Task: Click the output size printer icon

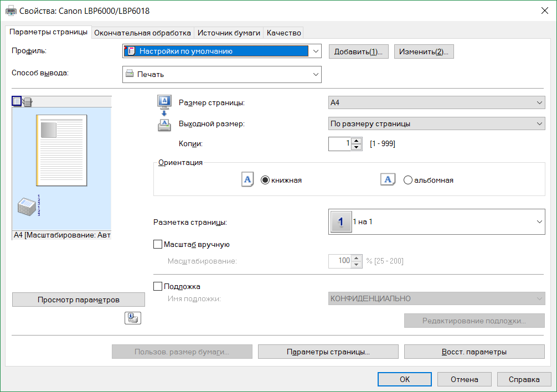Action: [x=164, y=125]
